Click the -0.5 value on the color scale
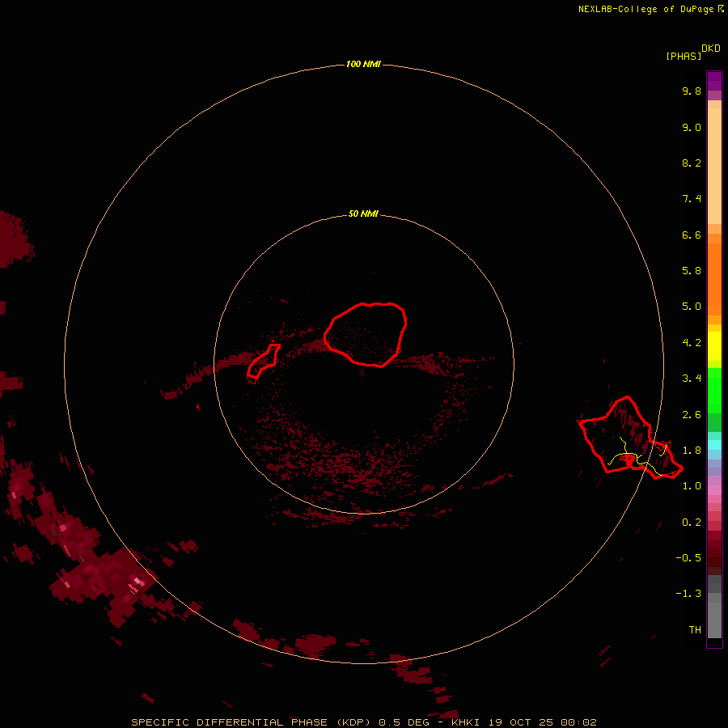This screenshot has height=728, width=728. pos(688,557)
